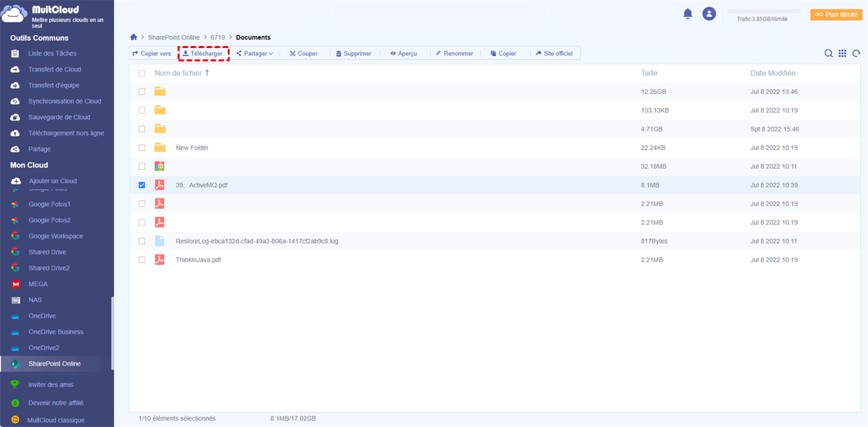Click Télécharger toolbar button

203,53
